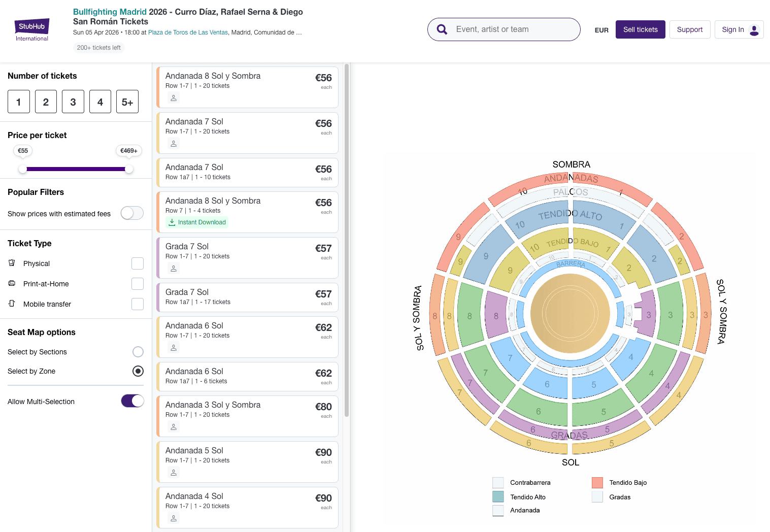Click the Tendido Alto legend color swatch
Image resolution: width=770 pixels, height=532 pixels.
click(x=498, y=497)
